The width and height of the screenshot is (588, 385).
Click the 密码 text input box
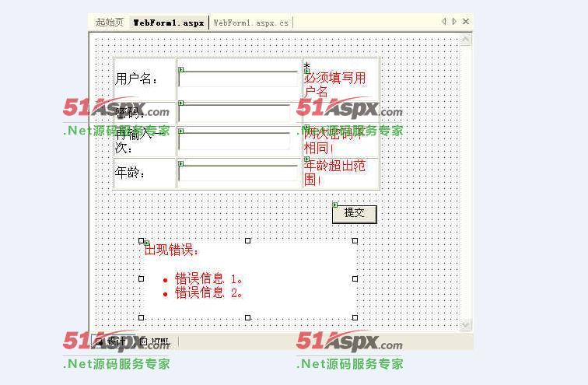(x=235, y=113)
